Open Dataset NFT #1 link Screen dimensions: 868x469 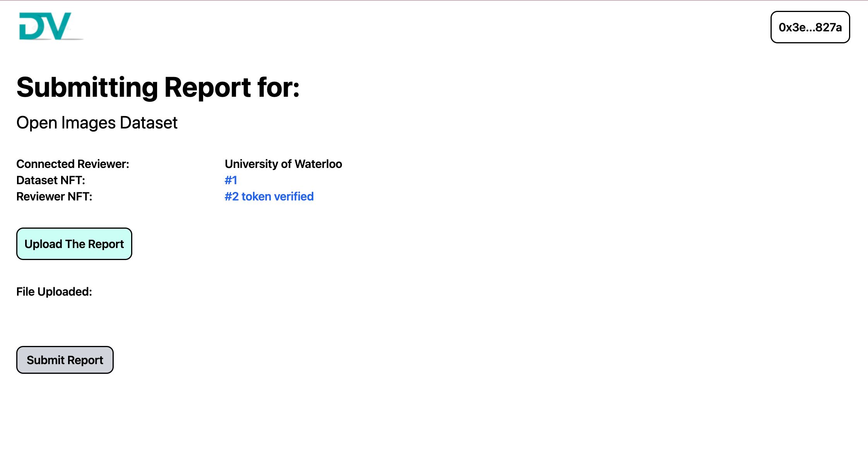(x=231, y=180)
